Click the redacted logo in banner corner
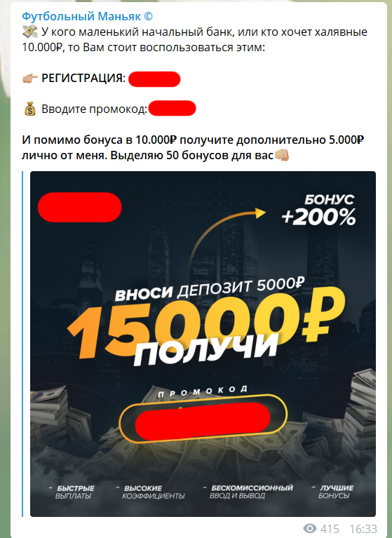Viewport: 392px width, 538px height. coord(79,207)
